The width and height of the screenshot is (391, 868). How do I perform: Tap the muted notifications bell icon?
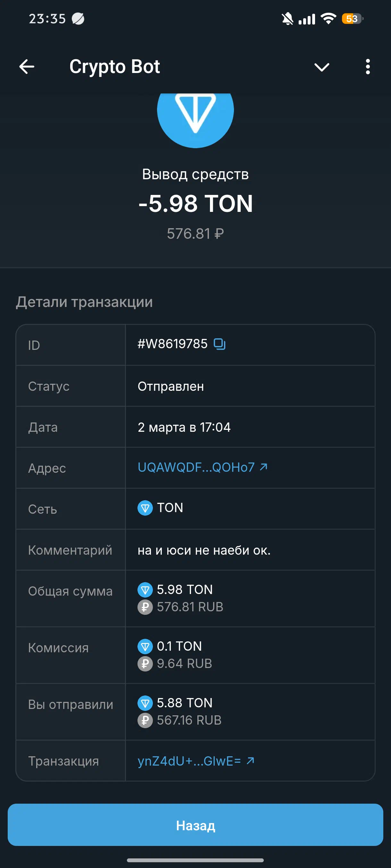(x=287, y=19)
